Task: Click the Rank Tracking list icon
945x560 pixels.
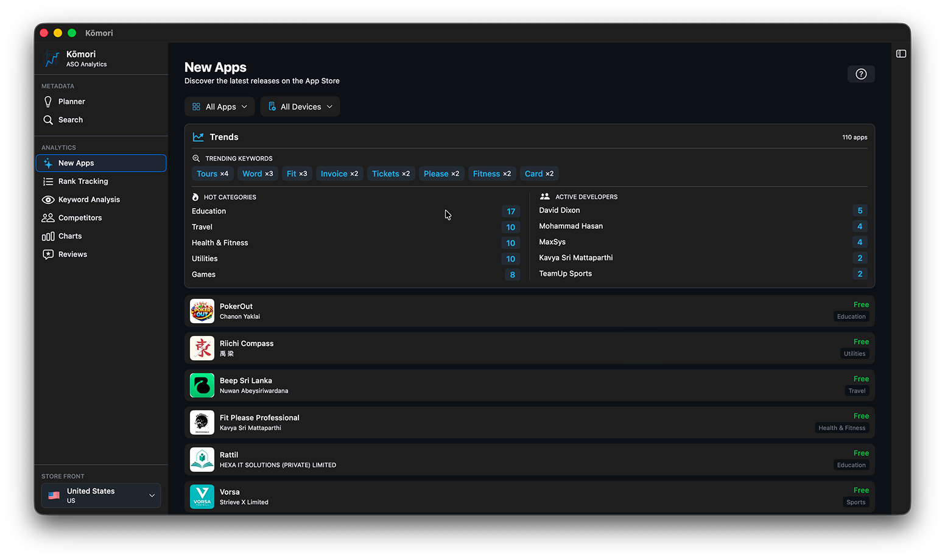Action: coord(48,181)
